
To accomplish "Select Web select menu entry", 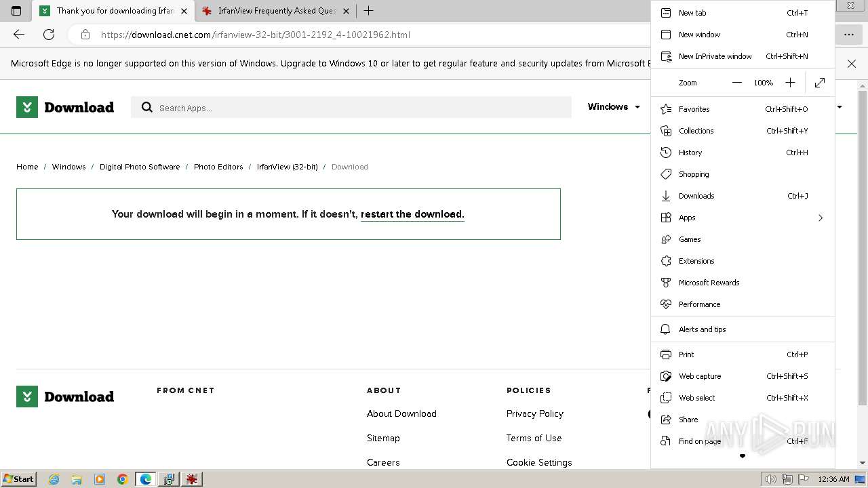I will (x=743, y=398).
